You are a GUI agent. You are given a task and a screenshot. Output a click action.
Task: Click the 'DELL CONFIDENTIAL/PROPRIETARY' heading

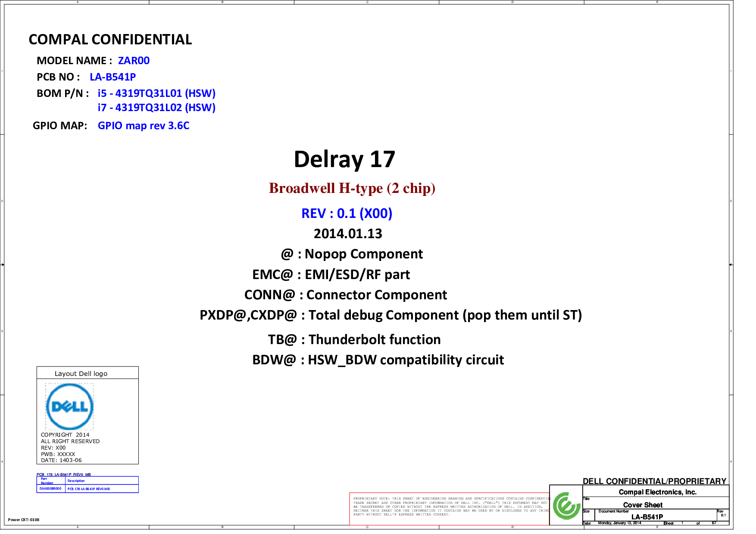[654, 481]
